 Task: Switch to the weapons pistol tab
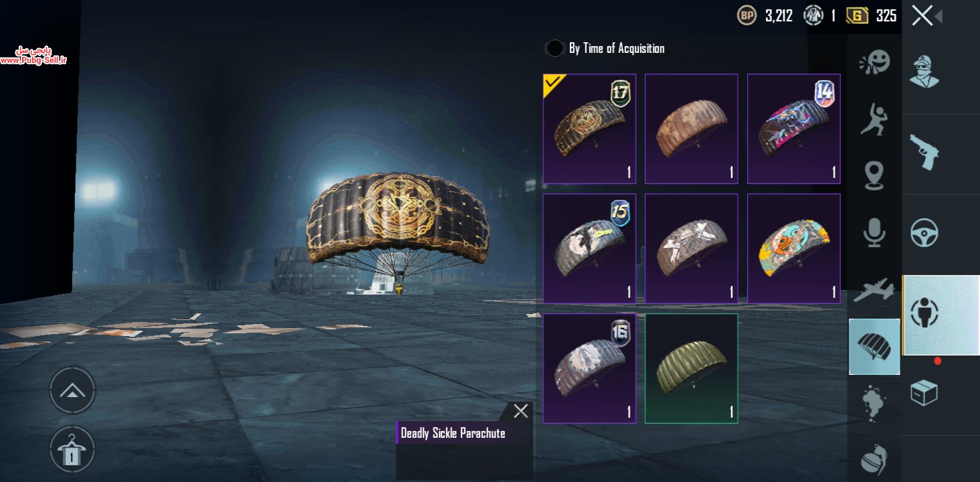point(924,152)
